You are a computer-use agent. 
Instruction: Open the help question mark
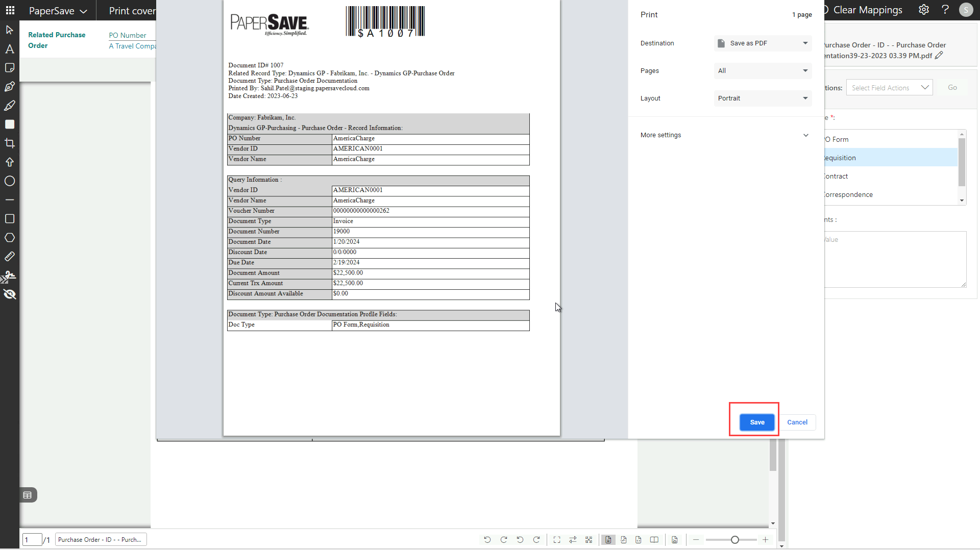pos(945,10)
